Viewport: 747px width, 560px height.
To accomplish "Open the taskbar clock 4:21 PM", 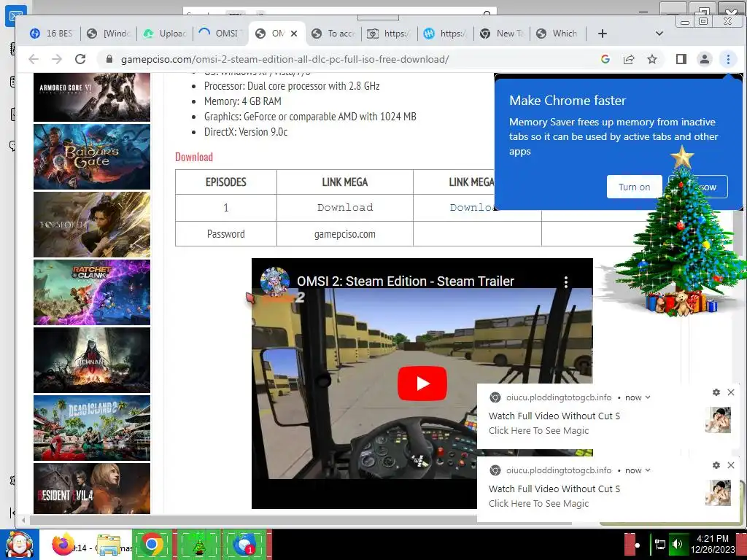I will pos(713,544).
